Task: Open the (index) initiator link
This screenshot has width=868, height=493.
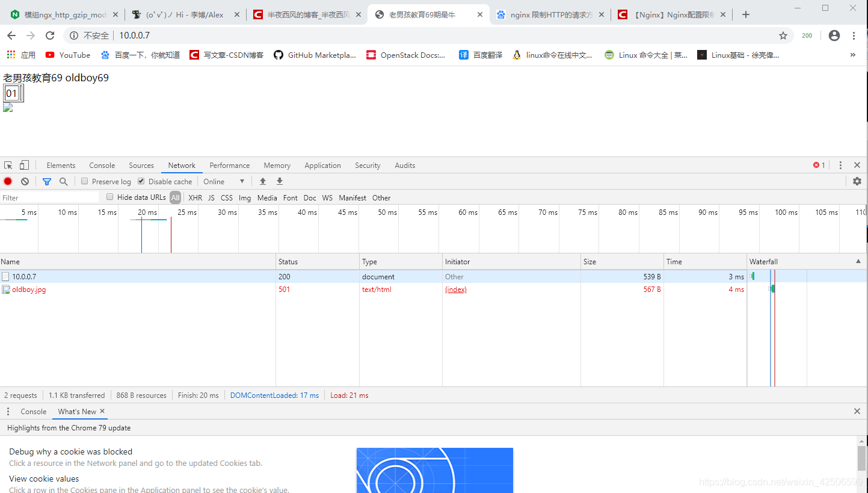Action: pos(456,289)
